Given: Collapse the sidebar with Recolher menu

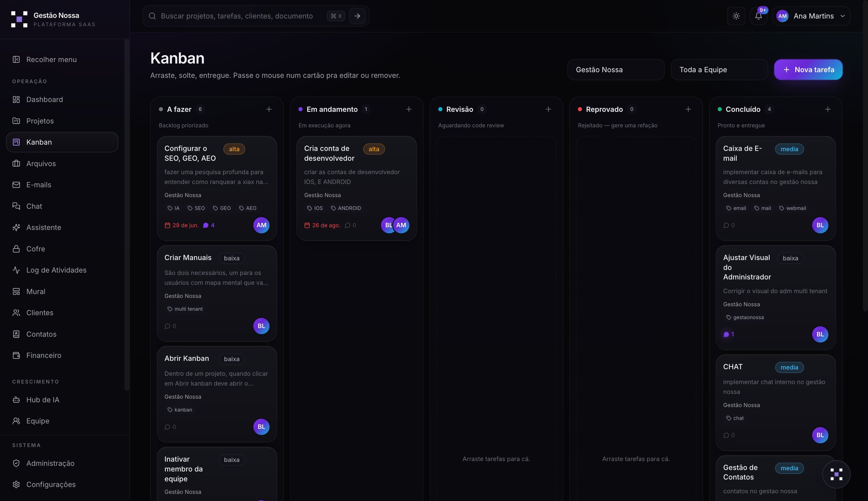Looking at the screenshot, I should pyautogui.click(x=62, y=60).
